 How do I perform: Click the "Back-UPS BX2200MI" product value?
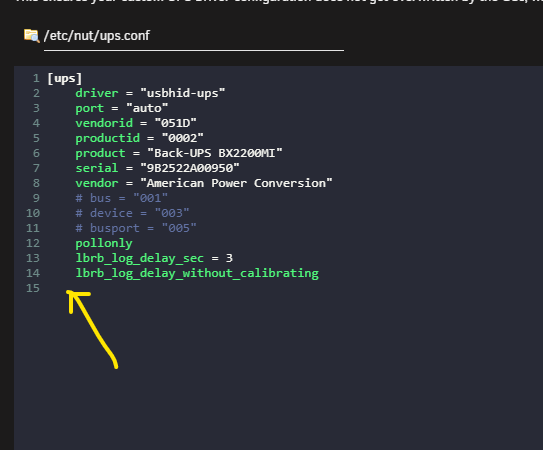(215, 153)
